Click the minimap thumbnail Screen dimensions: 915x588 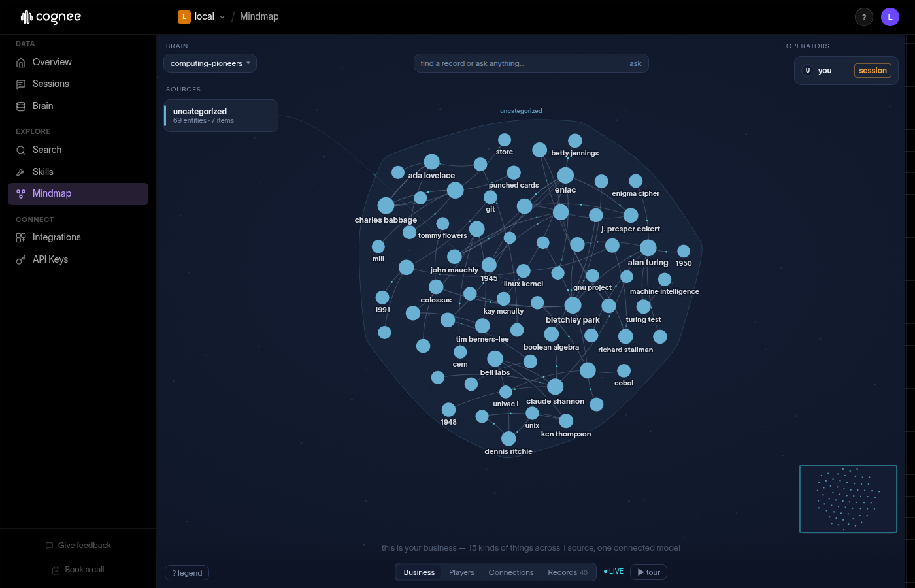tap(848, 499)
